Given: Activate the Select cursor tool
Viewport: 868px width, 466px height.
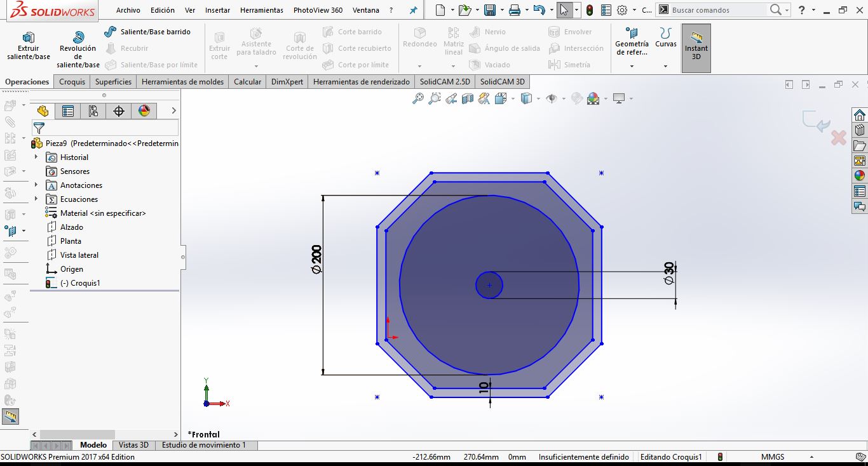Looking at the screenshot, I should (564, 10).
